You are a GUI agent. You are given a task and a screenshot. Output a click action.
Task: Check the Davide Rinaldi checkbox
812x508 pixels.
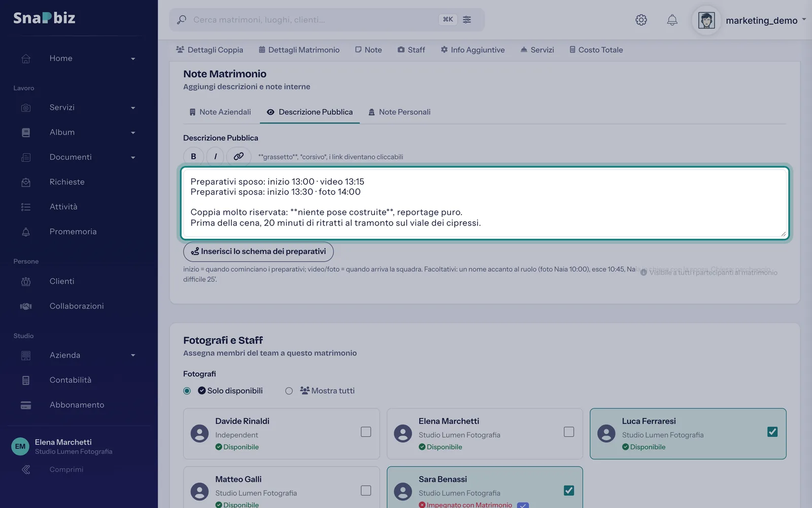coord(366,432)
